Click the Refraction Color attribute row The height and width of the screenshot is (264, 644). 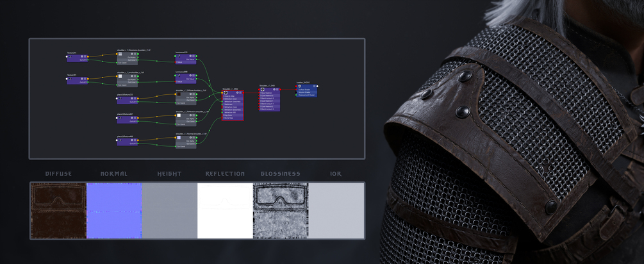click(x=233, y=107)
